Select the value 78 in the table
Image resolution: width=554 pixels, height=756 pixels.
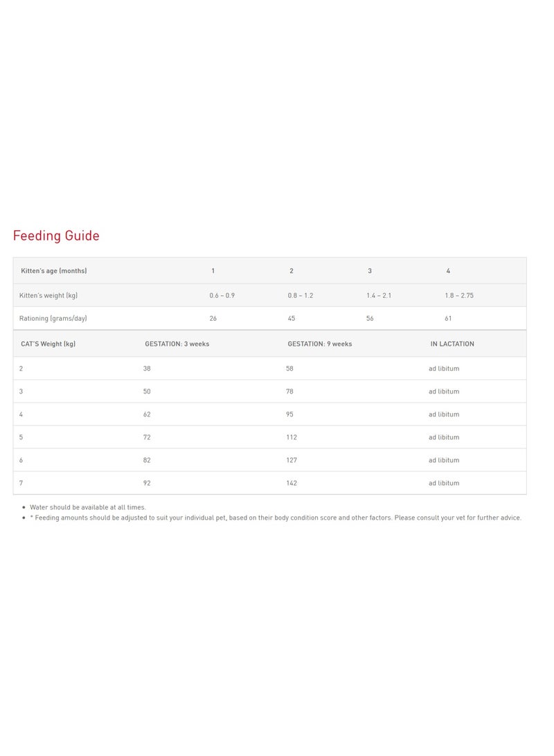click(289, 392)
